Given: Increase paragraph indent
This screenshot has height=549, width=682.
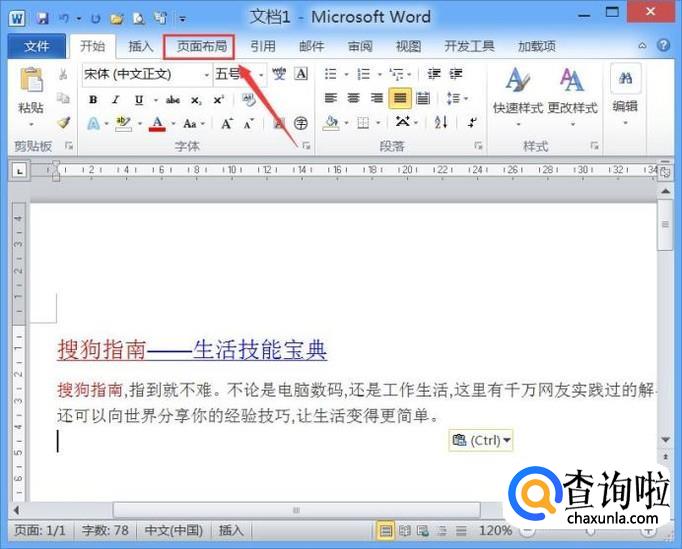Looking at the screenshot, I should coord(456,74).
